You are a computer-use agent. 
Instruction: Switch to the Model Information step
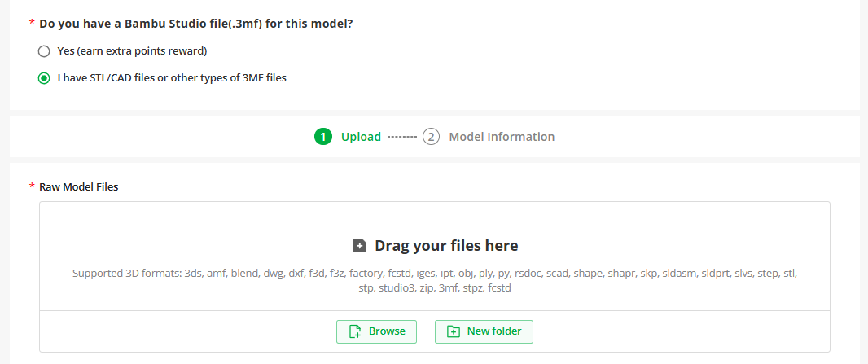[x=502, y=137]
